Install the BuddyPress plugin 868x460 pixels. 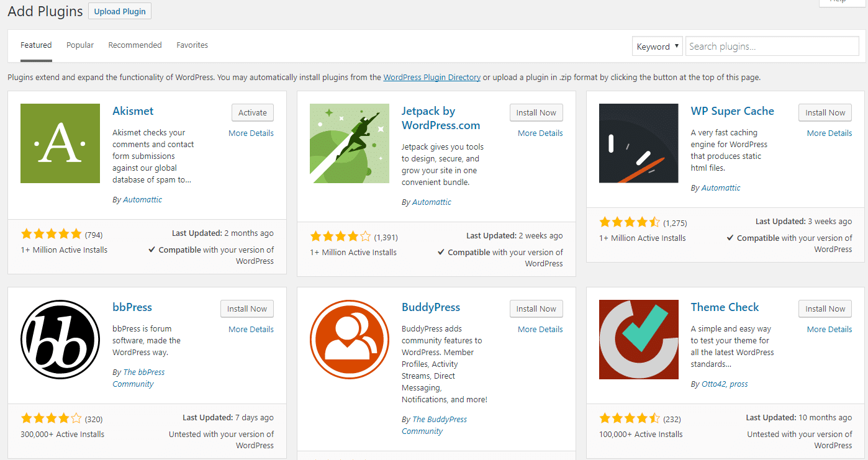click(x=536, y=309)
